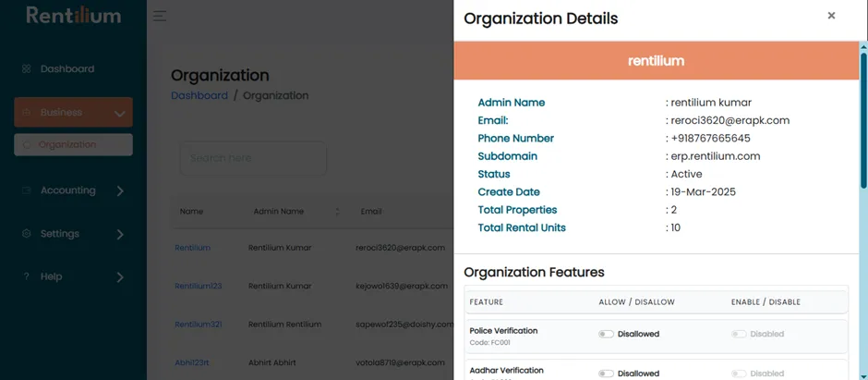The width and height of the screenshot is (868, 380).
Task: Click the hamburger menu icon
Action: tap(160, 16)
